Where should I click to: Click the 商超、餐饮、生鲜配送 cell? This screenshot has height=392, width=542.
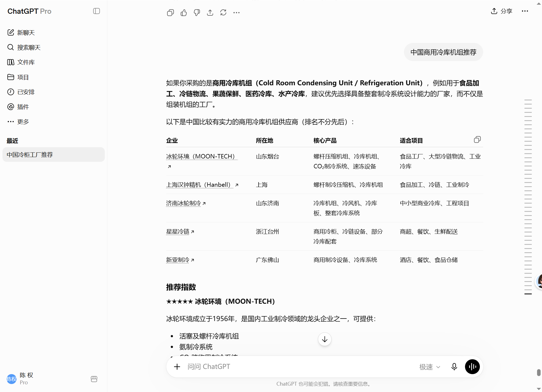(x=429, y=232)
